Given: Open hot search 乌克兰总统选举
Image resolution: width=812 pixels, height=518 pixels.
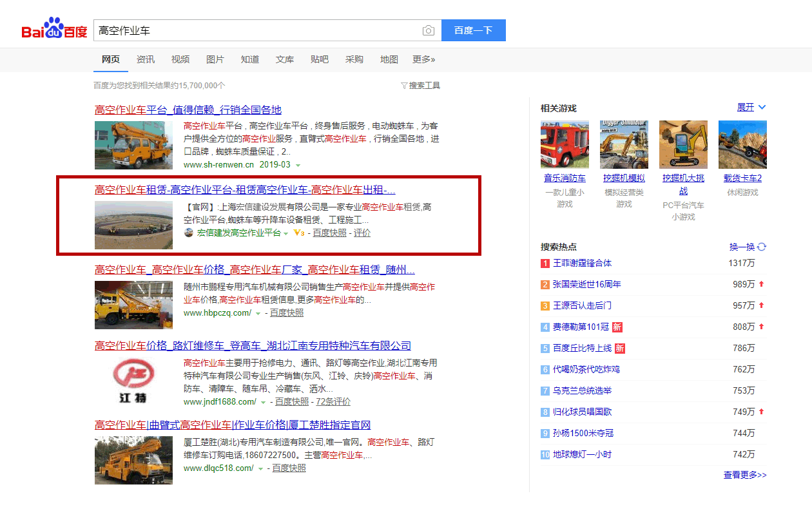Looking at the screenshot, I should 583,390.
